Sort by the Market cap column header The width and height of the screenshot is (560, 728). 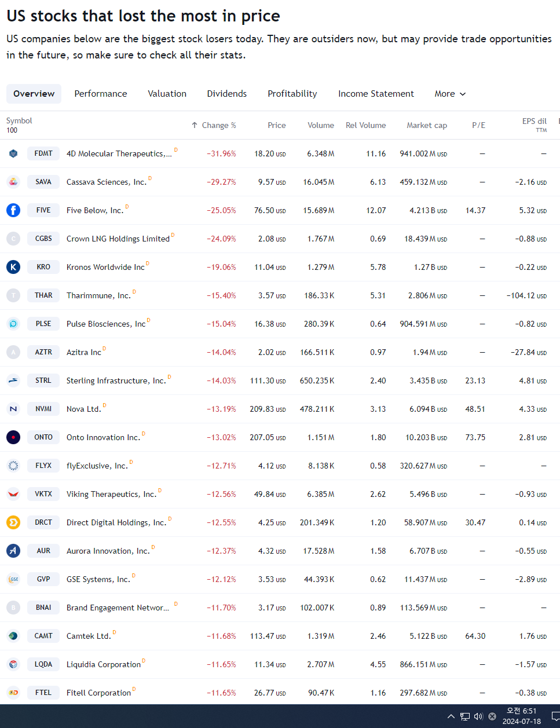[x=427, y=125]
